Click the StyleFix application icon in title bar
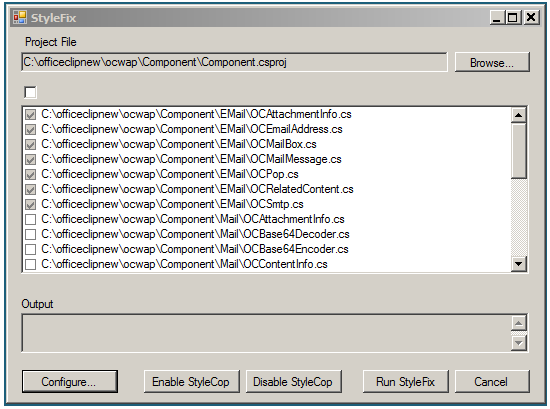Image resolution: width=550 pixels, height=409 pixels. (20, 18)
